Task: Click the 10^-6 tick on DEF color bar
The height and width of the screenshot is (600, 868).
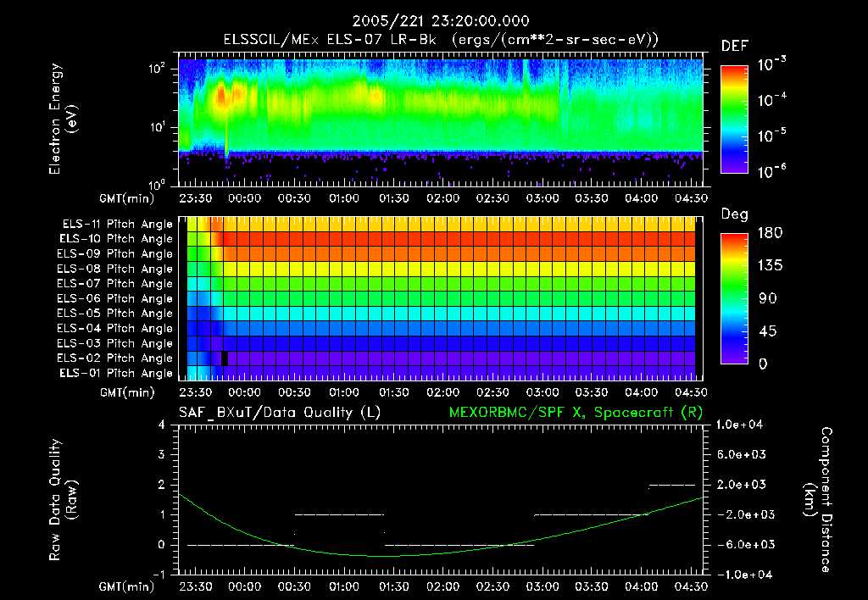Action: pyautogui.click(x=771, y=171)
